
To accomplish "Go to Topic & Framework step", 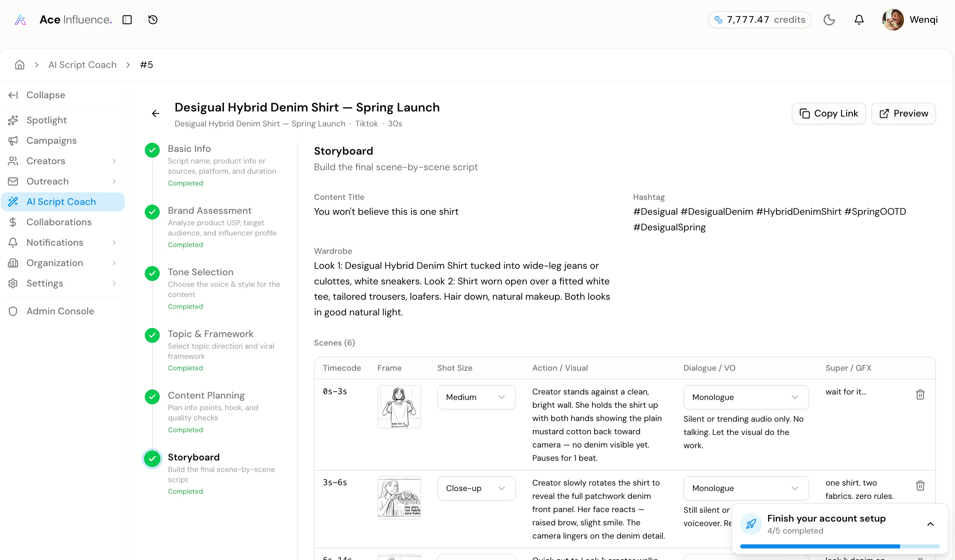I will [x=211, y=334].
